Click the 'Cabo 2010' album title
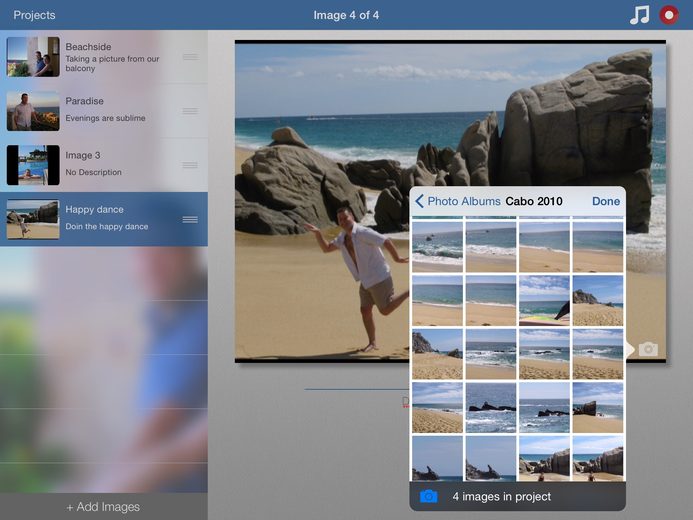693x520 pixels. pos(534,201)
